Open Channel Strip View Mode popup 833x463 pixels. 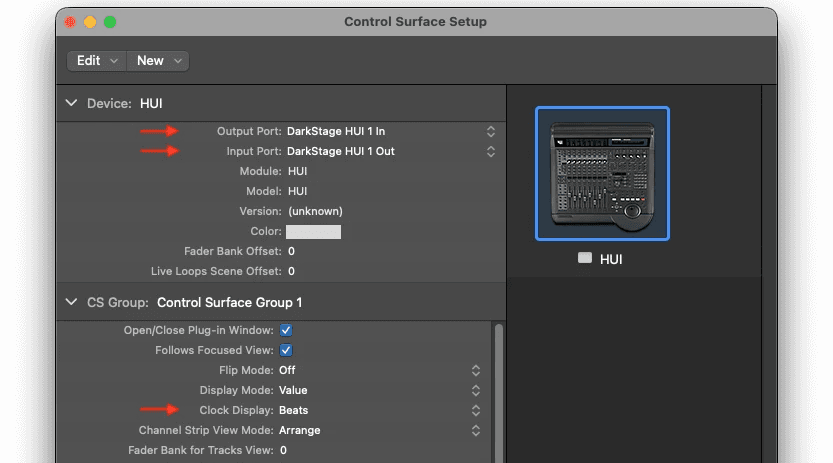[x=476, y=430]
